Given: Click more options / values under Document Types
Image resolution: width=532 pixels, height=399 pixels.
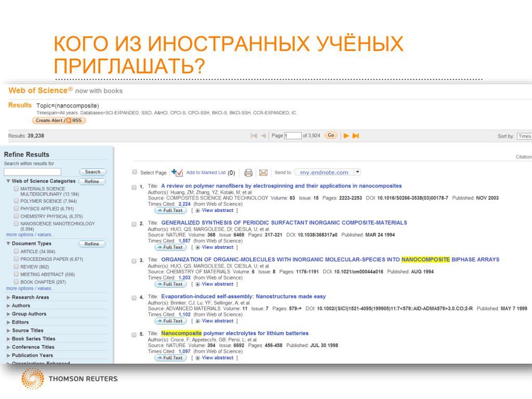Looking at the screenshot, I should point(30,288).
